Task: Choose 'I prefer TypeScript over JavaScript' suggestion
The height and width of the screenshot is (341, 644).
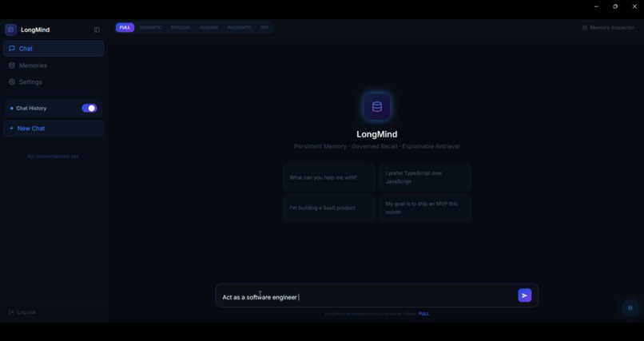Action: tap(425, 177)
